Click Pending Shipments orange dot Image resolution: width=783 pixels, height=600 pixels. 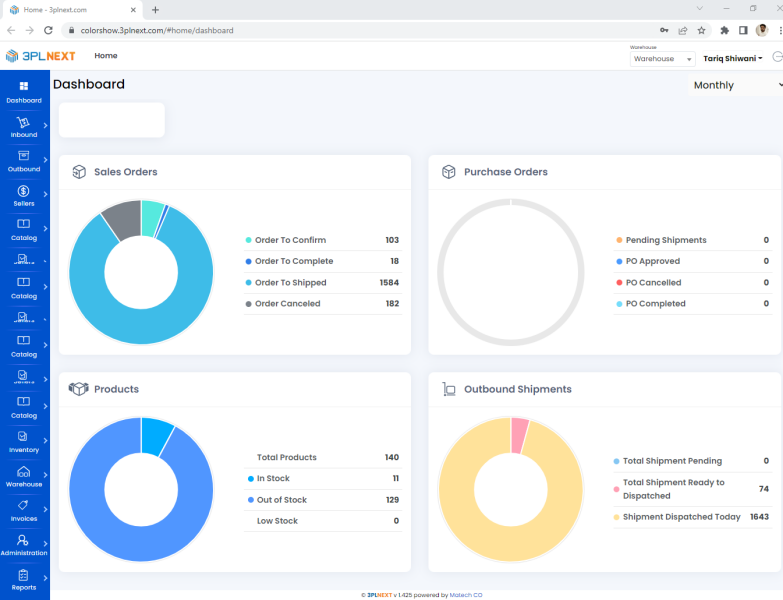click(x=619, y=240)
